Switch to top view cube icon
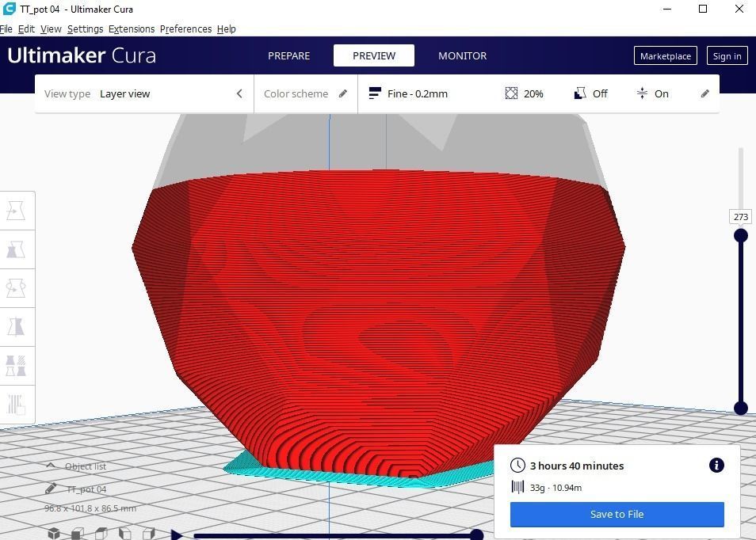756x540 pixels. pyautogui.click(x=101, y=534)
